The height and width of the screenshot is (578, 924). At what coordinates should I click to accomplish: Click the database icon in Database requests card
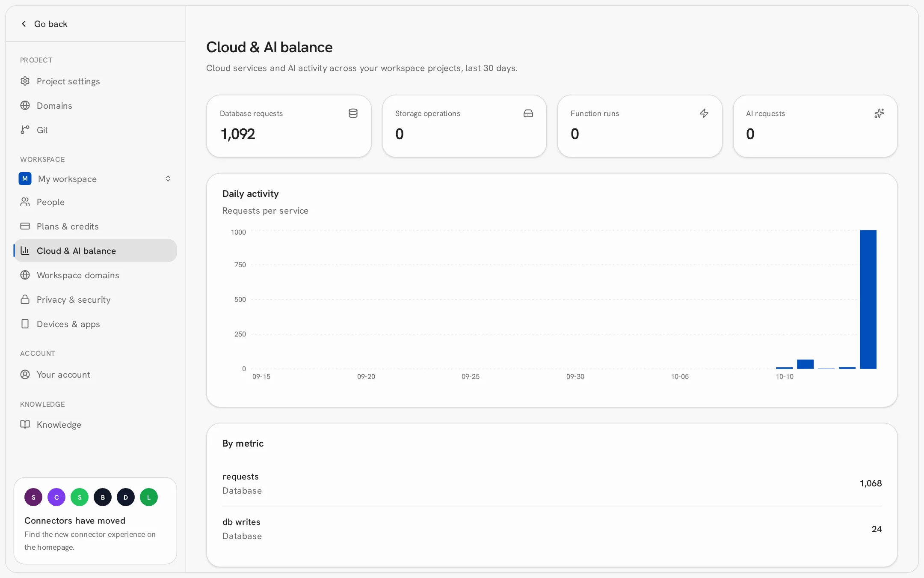353,113
